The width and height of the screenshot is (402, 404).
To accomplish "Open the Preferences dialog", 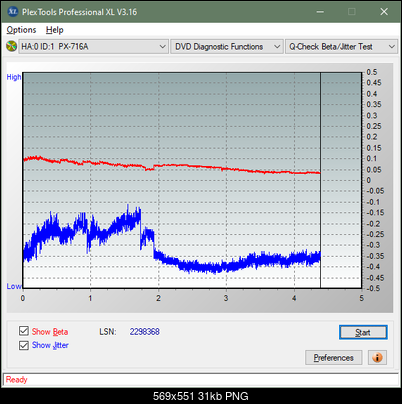I will [333, 358].
